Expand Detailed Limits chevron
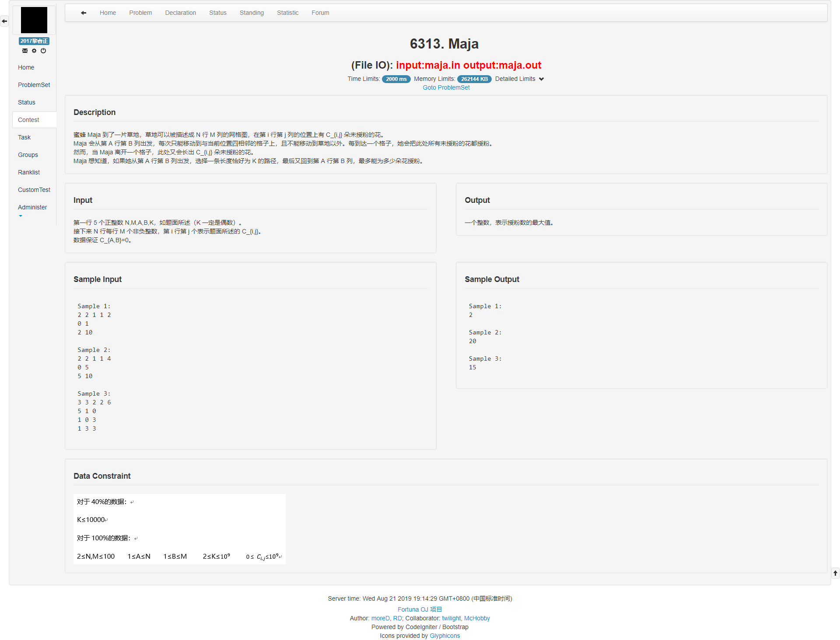This screenshot has width=840, height=640. [541, 79]
